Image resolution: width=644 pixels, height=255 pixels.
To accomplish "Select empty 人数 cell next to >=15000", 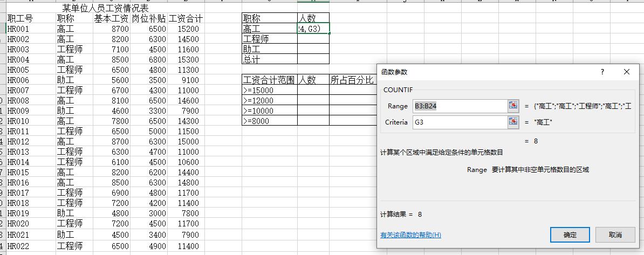I will coord(313,90).
